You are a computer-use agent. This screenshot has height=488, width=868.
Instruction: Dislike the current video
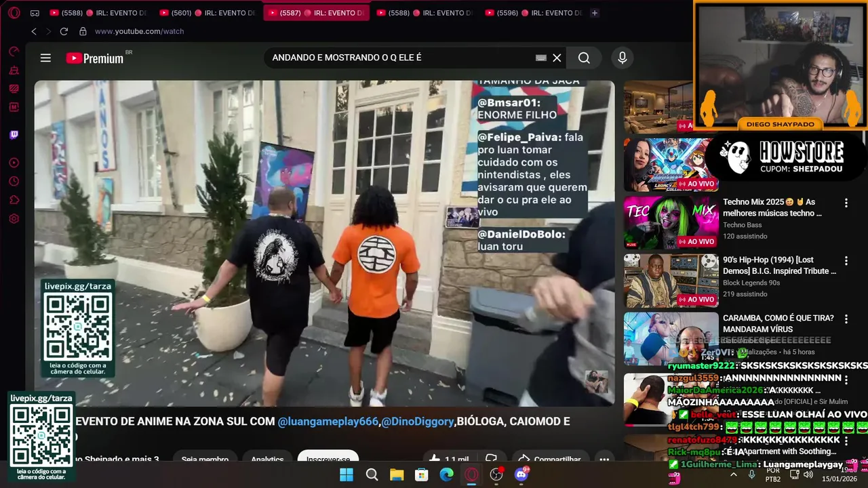492,459
